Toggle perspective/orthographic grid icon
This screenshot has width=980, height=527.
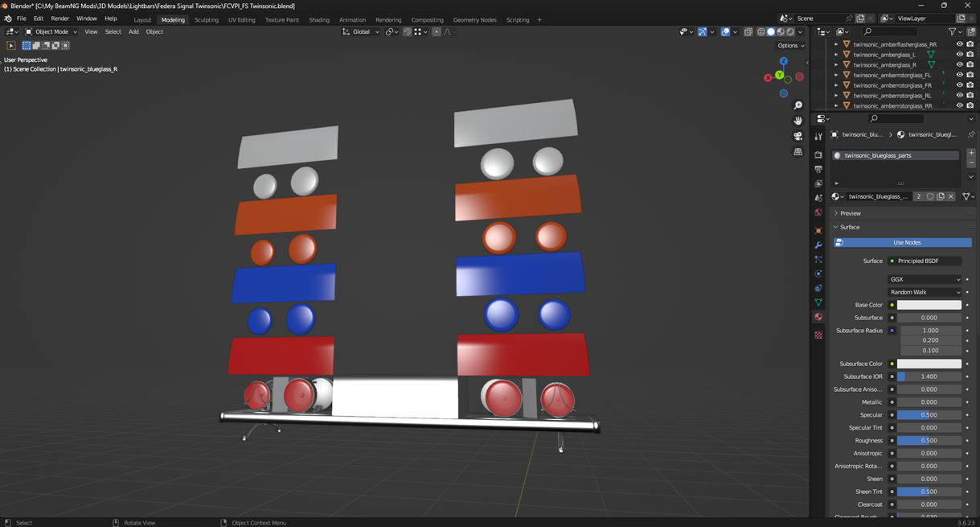click(798, 152)
